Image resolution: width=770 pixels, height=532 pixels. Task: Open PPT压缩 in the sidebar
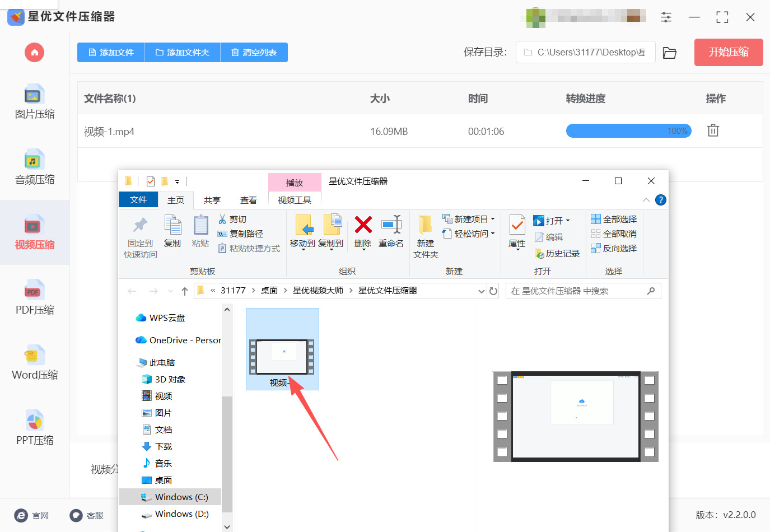35,429
